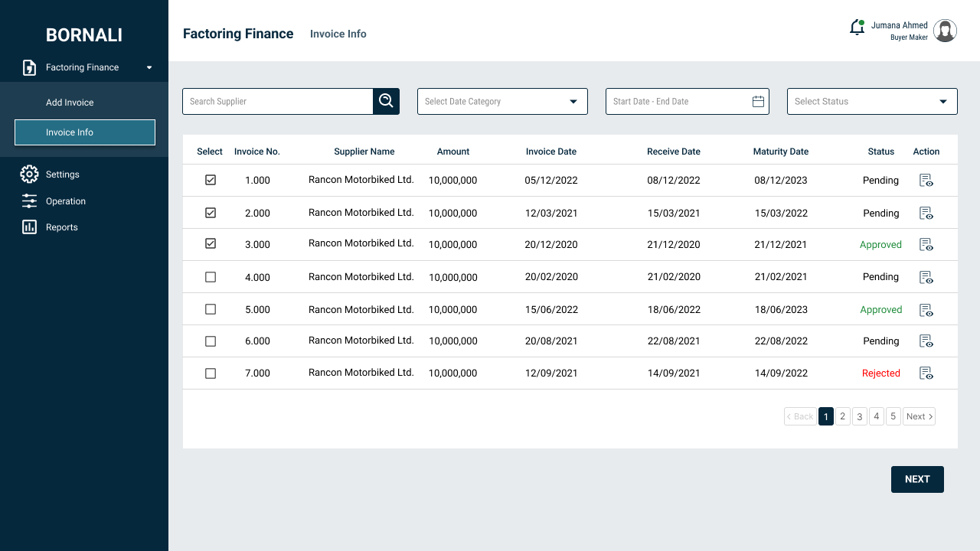The width and height of the screenshot is (980, 551).
Task: Click the Amount column header
Action: tap(453, 152)
